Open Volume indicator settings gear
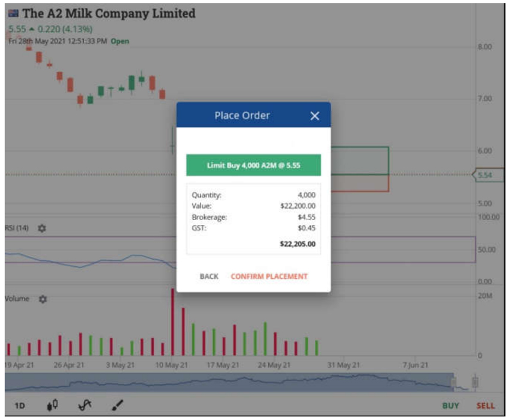The image size is (509, 420). click(43, 299)
